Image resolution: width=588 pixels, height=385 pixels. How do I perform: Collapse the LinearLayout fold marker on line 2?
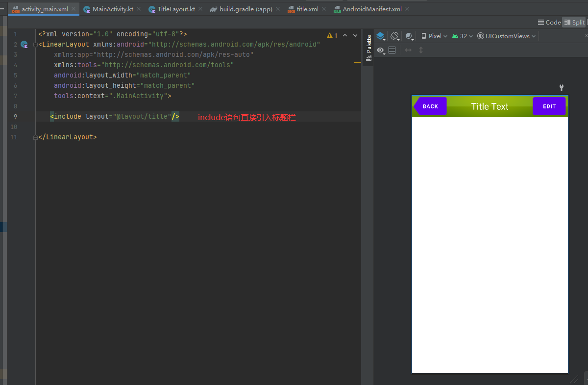click(35, 45)
